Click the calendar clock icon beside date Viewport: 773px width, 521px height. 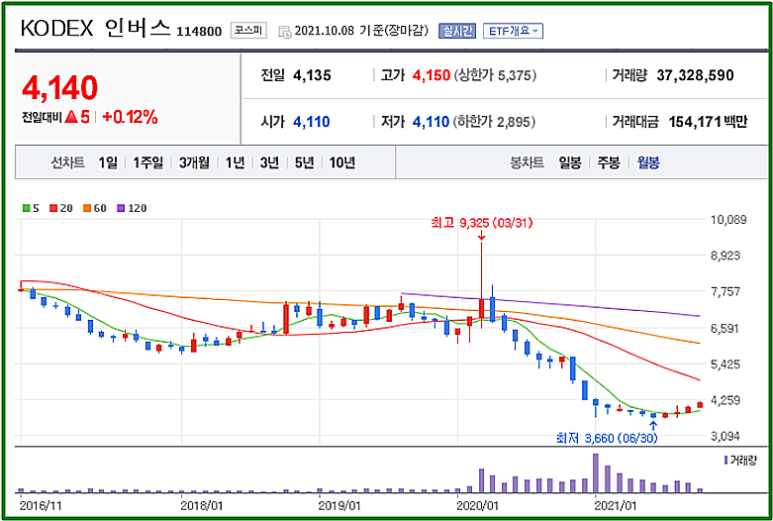pyautogui.click(x=285, y=32)
